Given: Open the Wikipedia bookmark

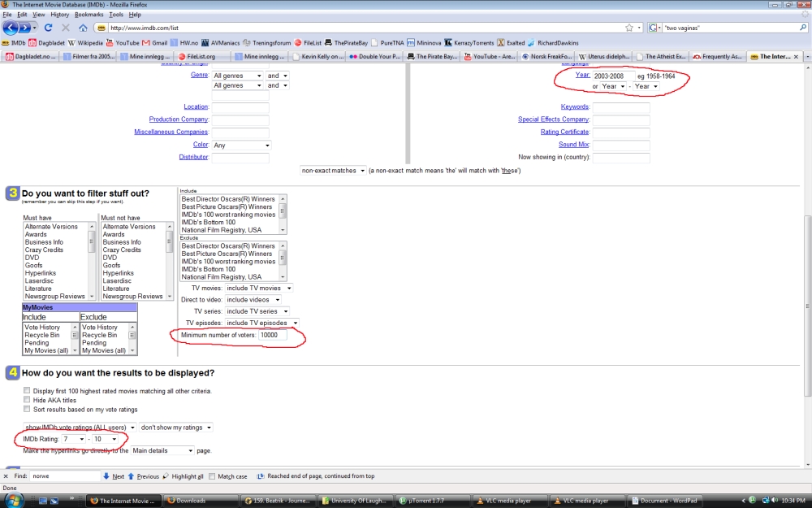Looking at the screenshot, I should (85, 43).
